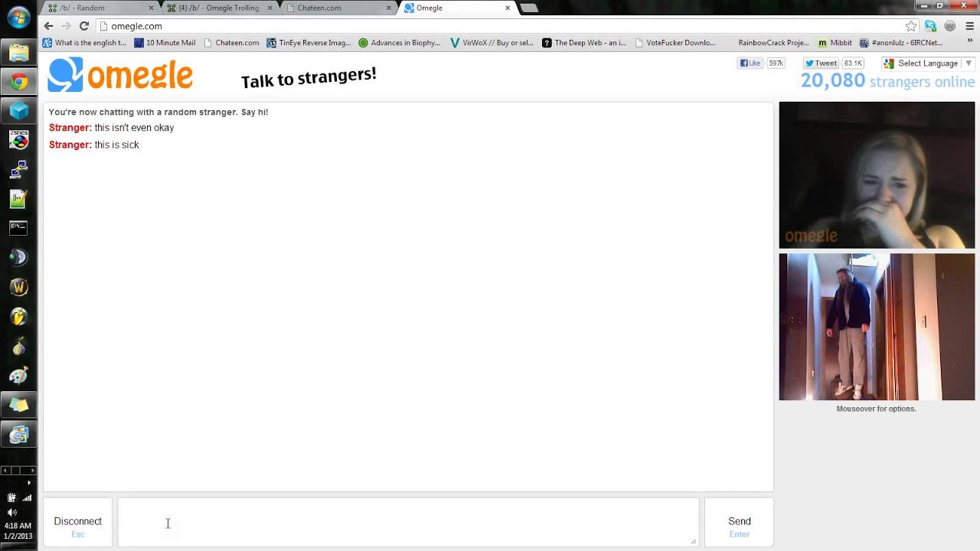Click the Tweet button
980x551 pixels.
pyautogui.click(x=821, y=64)
